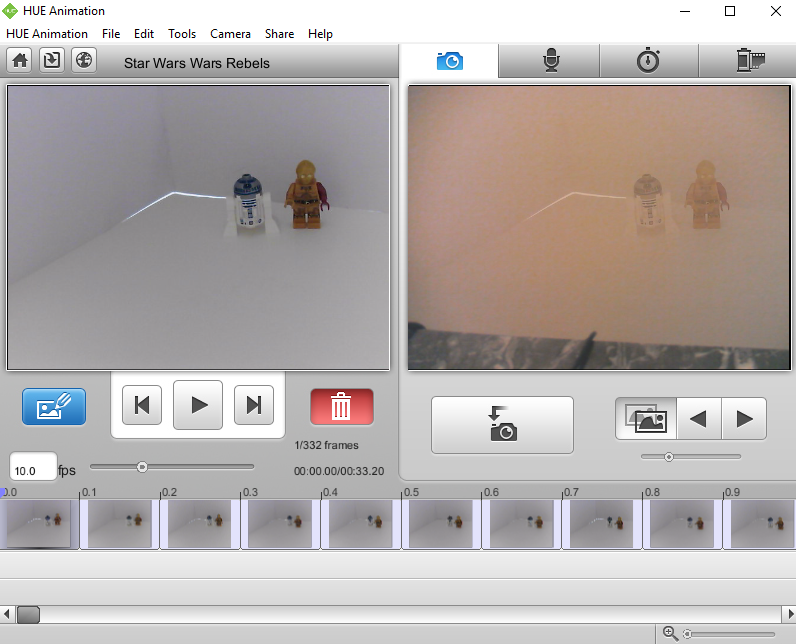The height and width of the screenshot is (644, 796).
Task: Click the current frame preview image
Action: tap(198, 227)
